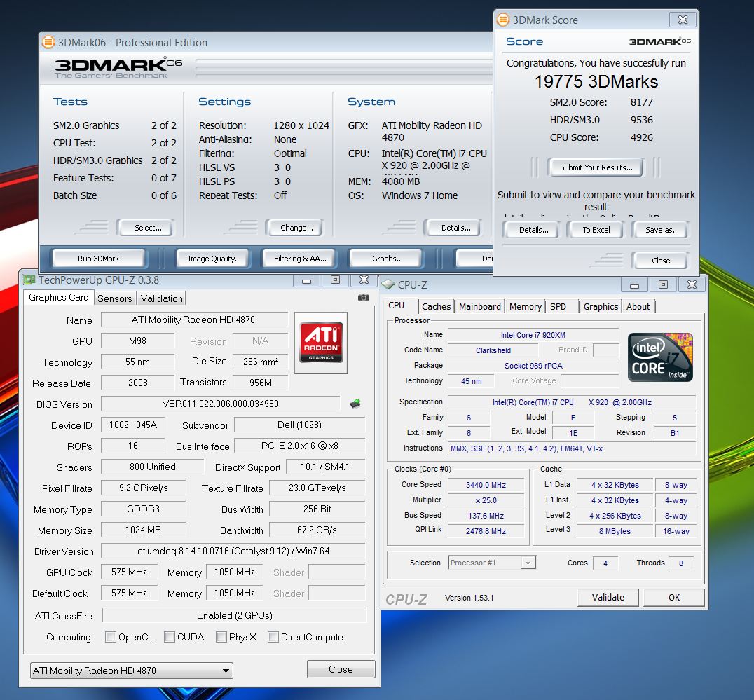Click the 3DMark Score window title icon

click(x=503, y=20)
